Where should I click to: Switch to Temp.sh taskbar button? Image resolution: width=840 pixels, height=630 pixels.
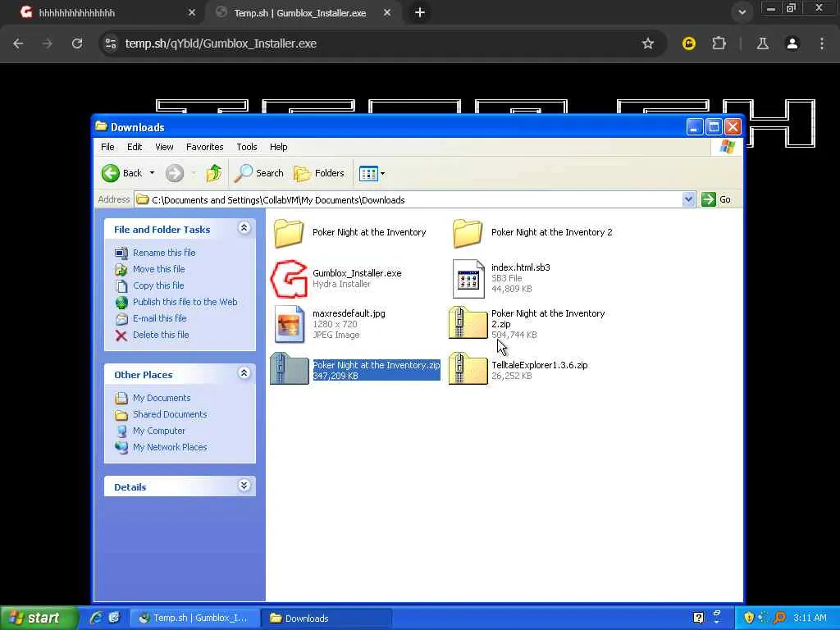pos(195,618)
